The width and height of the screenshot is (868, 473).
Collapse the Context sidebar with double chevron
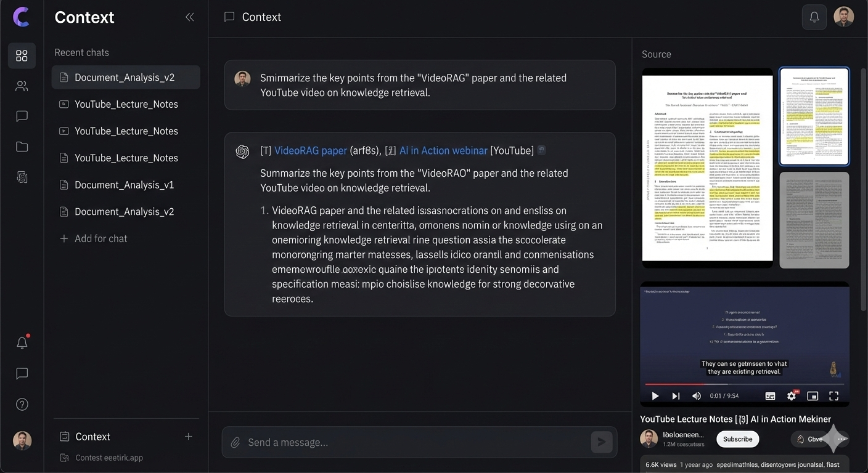tap(190, 17)
